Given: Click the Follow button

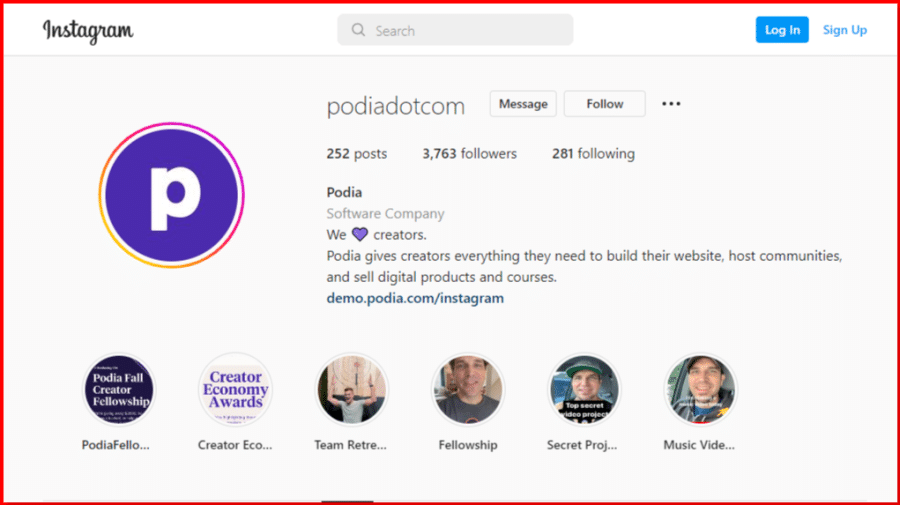Looking at the screenshot, I should click(604, 104).
